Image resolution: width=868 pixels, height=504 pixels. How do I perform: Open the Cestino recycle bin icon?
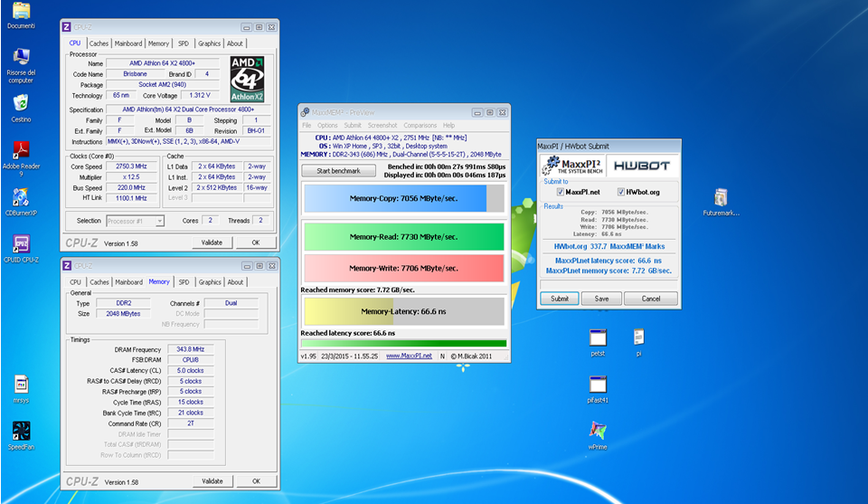click(x=21, y=108)
